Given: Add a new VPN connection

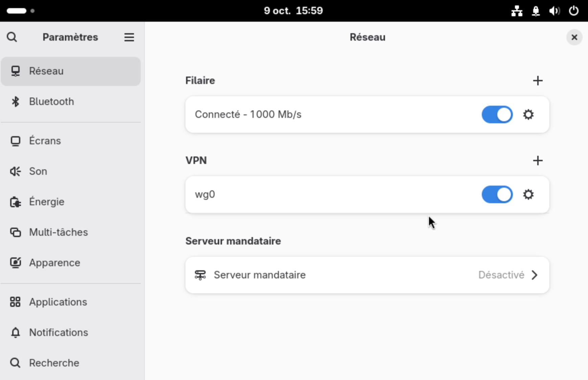Looking at the screenshot, I should [x=537, y=161].
